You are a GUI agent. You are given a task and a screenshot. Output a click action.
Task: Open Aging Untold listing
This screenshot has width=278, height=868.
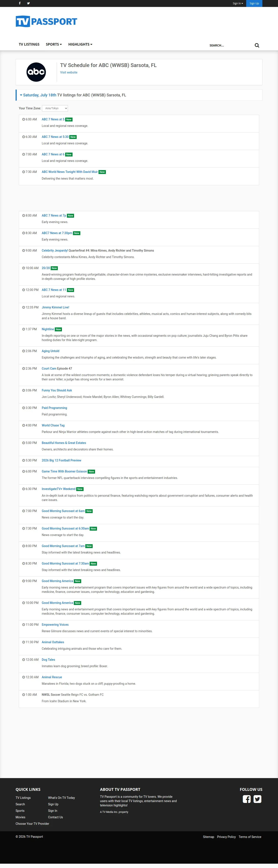[x=51, y=351]
